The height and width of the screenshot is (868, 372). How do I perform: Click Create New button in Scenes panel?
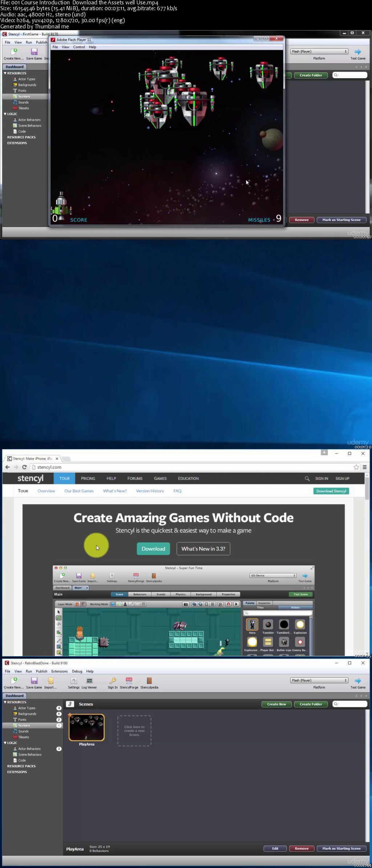click(x=277, y=704)
